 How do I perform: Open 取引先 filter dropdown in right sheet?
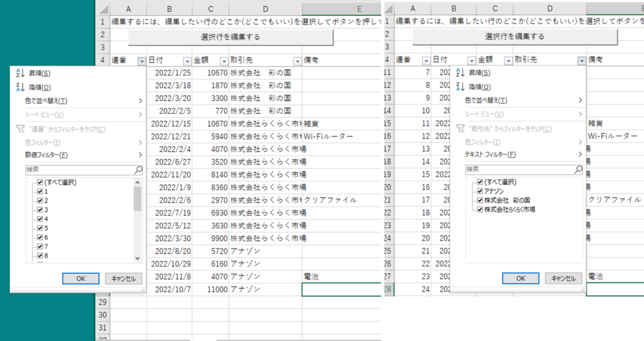pyautogui.click(x=582, y=61)
